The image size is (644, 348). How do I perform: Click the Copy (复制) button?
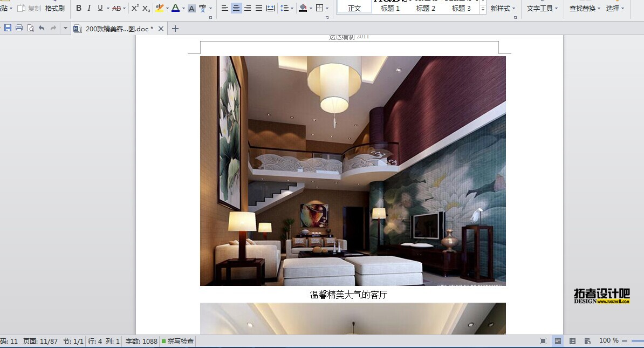pyautogui.click(x=29, y=8)
